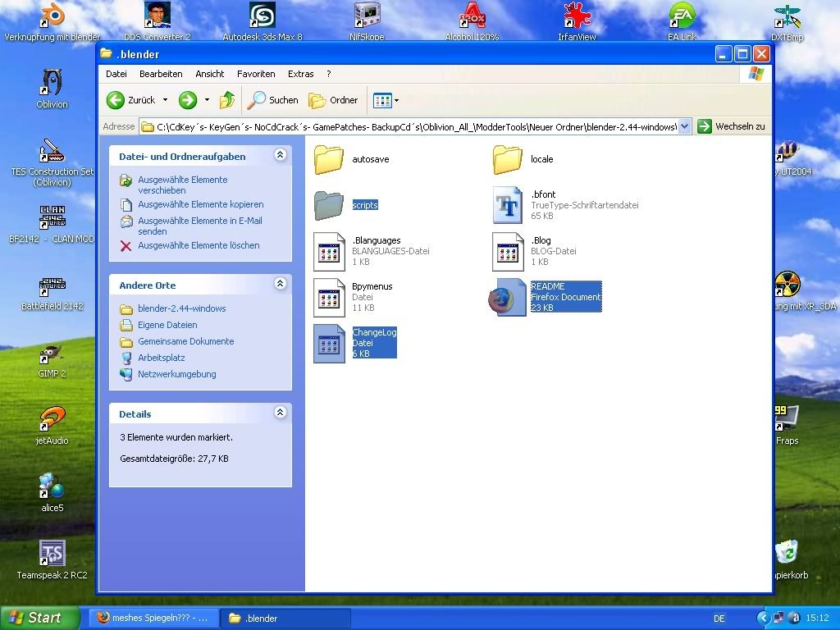
Task: Select the .bfont TrueType font file
Action: 508,205
